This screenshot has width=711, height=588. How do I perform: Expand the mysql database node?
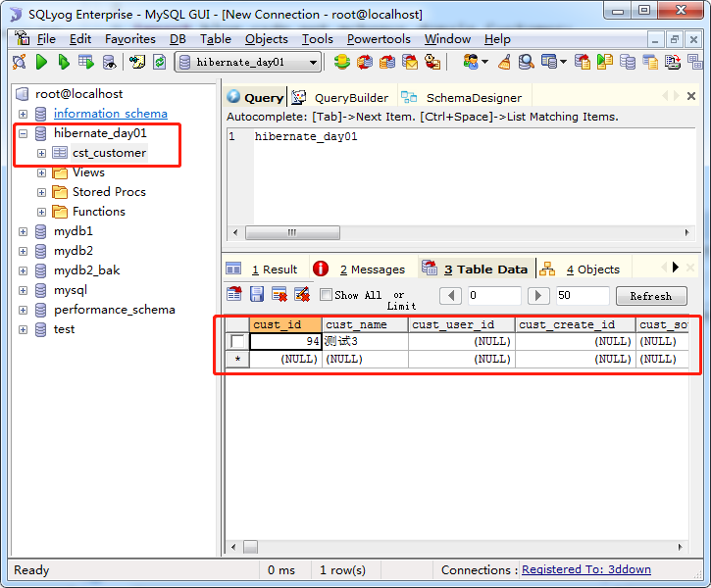pyautogui.click(x=24, y=290)
